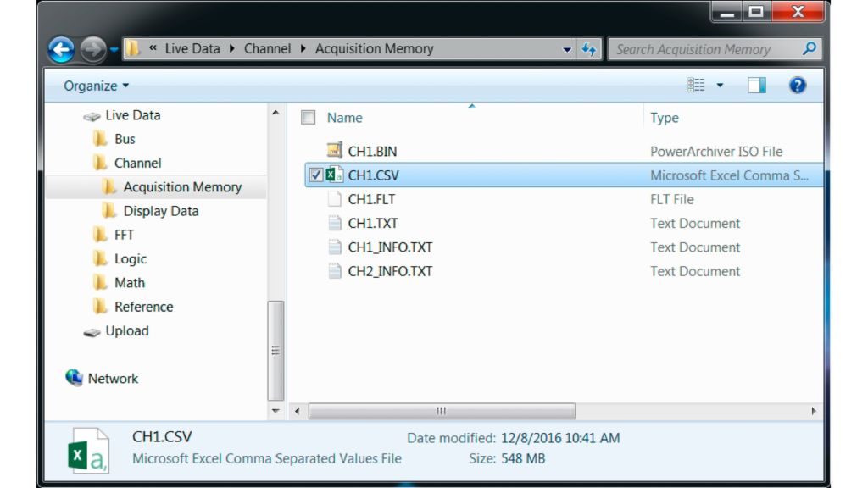This screenshot has width=868, height=488.
Task: Select the CH1.BIN file icon
Action: click(x=335, y=151)
